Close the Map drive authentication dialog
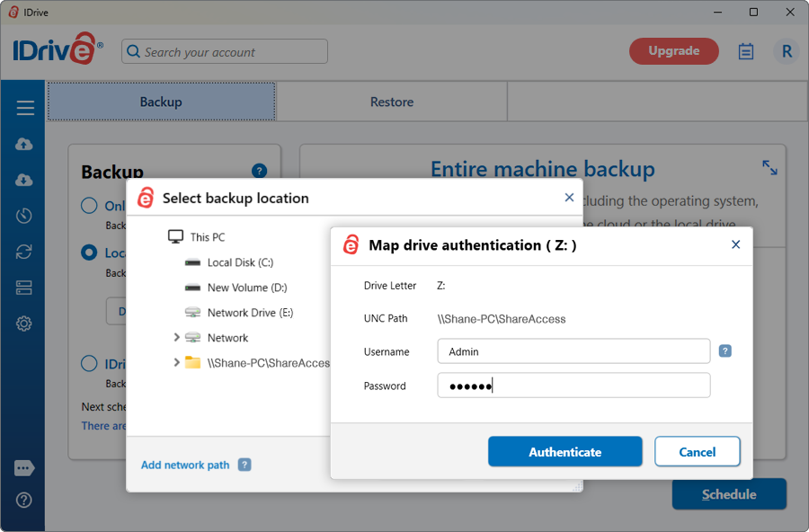 tap(735, 244)
